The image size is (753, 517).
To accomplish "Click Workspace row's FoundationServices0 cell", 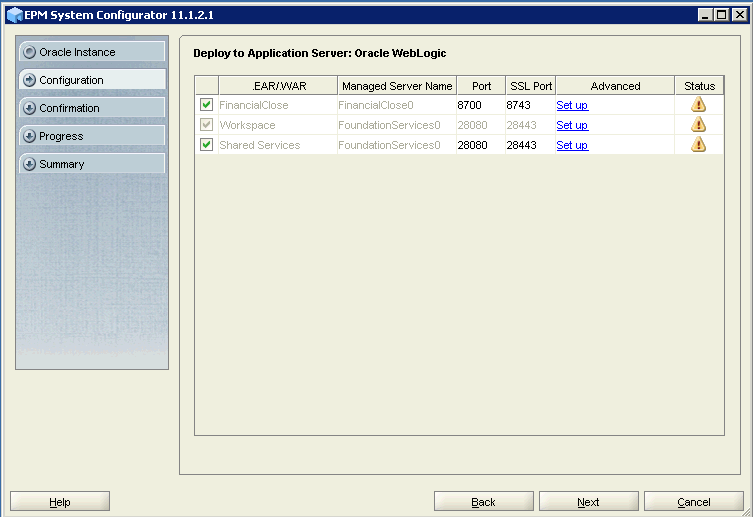I will 397,125.
